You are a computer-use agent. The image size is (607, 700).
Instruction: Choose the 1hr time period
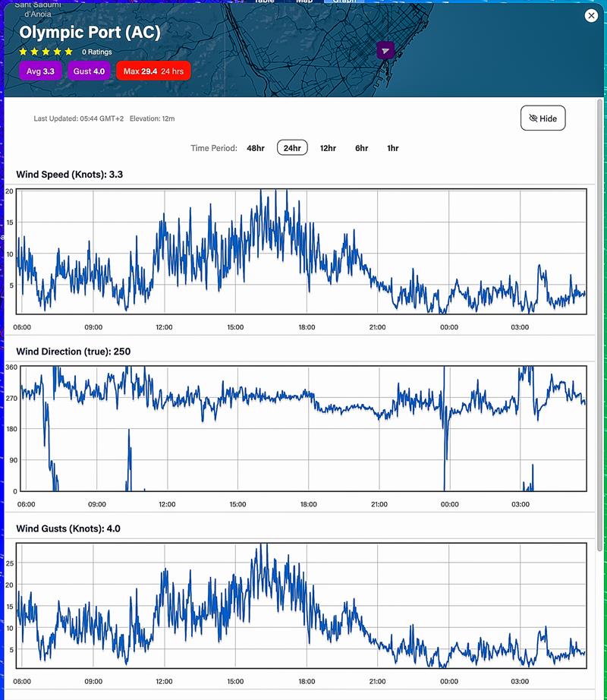(393, 148)
